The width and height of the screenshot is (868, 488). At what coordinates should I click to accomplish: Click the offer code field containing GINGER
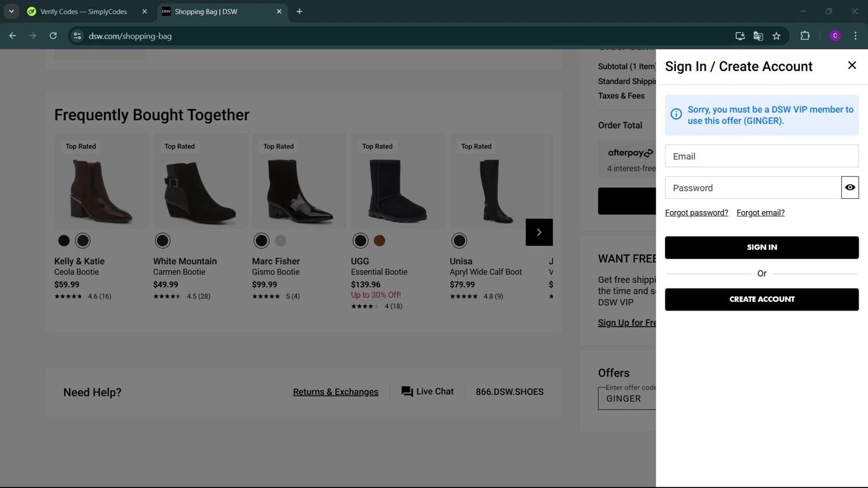tap(627, 398)
